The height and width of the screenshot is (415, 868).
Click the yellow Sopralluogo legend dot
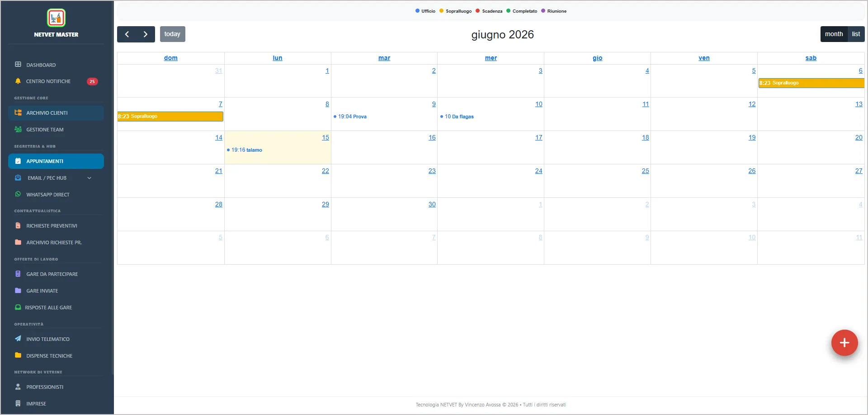coord(442,11)
